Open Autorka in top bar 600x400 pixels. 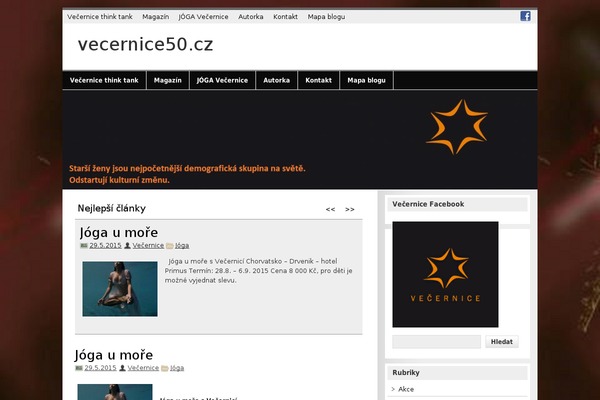point(251,16)
